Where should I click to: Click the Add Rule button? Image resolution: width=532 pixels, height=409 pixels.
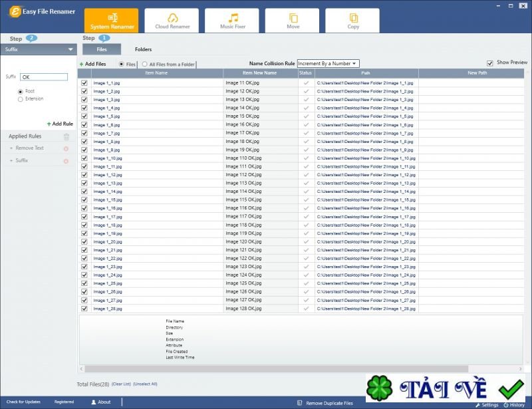(x=60, y=124)
